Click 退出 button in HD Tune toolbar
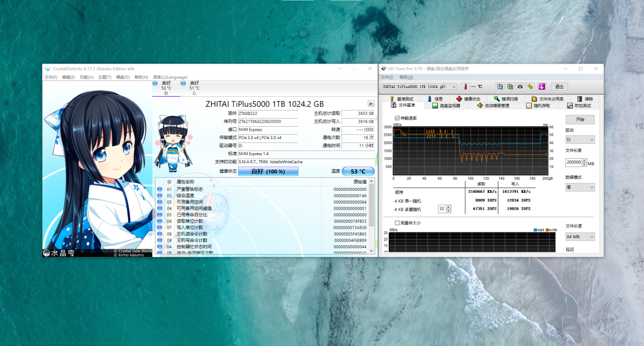The height and width of the screenshot is (346, 644). click(559, 86)
